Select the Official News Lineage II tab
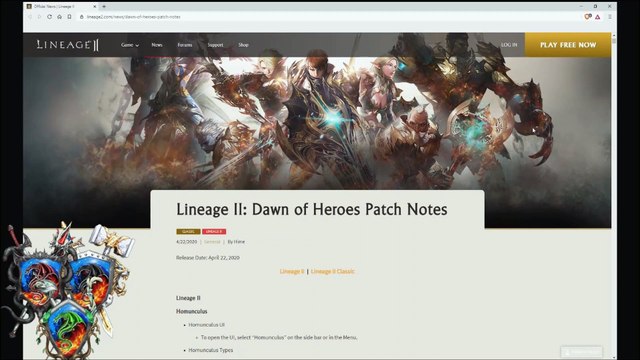640x360 pixels. [61, 7]
